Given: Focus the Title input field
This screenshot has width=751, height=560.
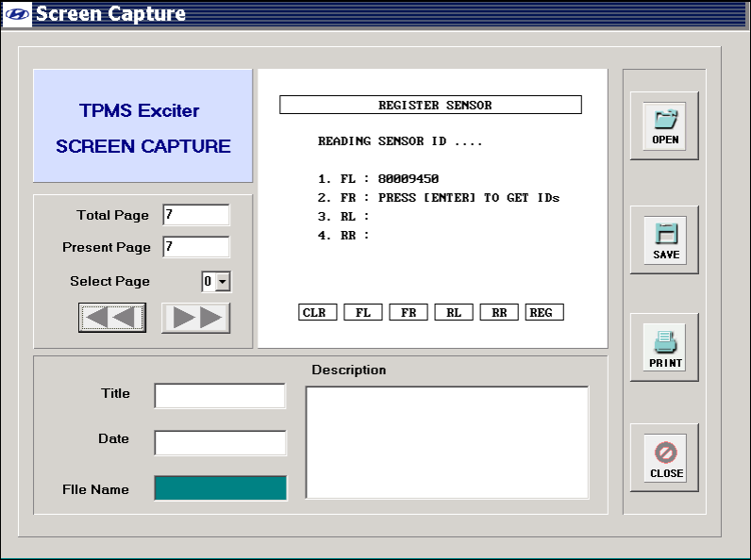Looking at the screenshot, I should (x=220, y=395).
